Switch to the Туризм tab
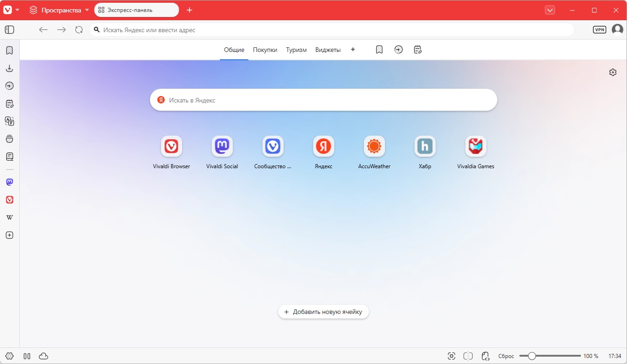The image size is (627, 364). (x=296, y=50)
